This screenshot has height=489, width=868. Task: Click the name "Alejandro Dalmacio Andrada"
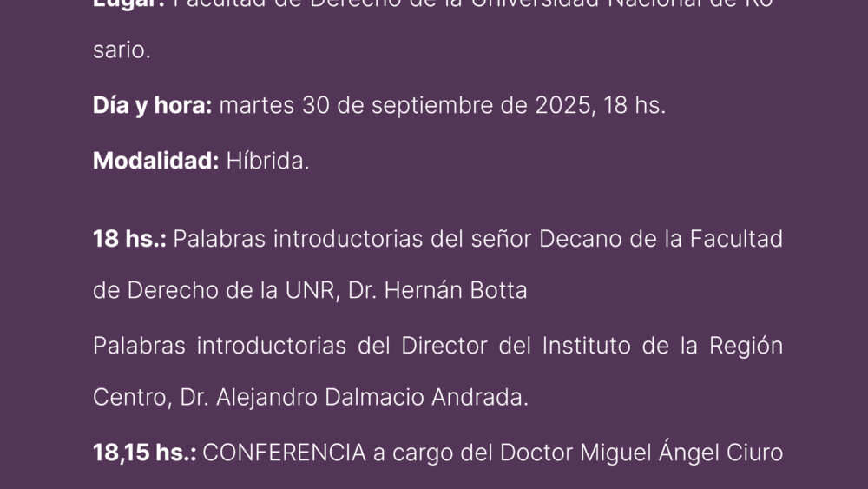coord(370,397)
